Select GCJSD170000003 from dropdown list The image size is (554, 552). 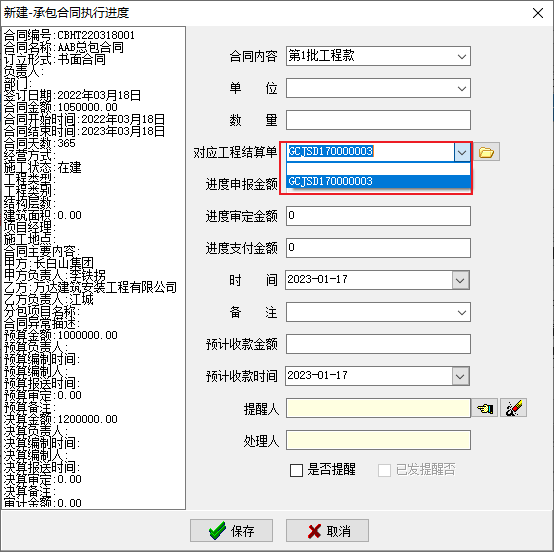[378, 181]
